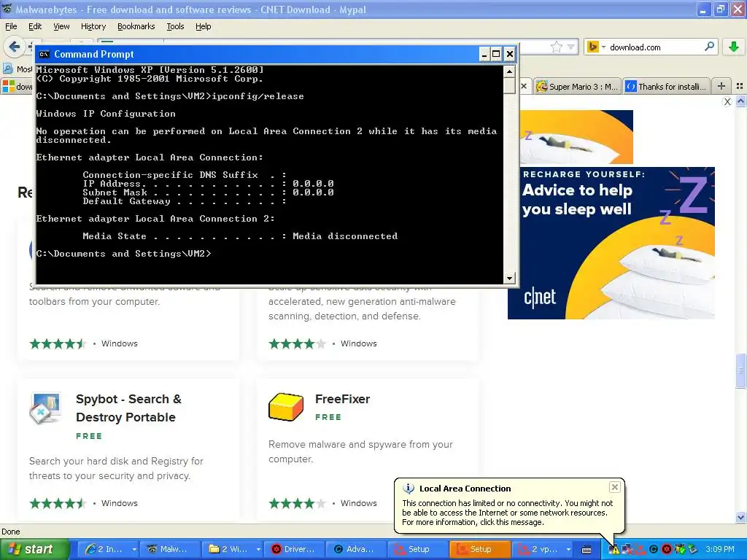Open the Bookmarks menu
This screenshot has height=560, width=747.
click(x=136, y=26)
